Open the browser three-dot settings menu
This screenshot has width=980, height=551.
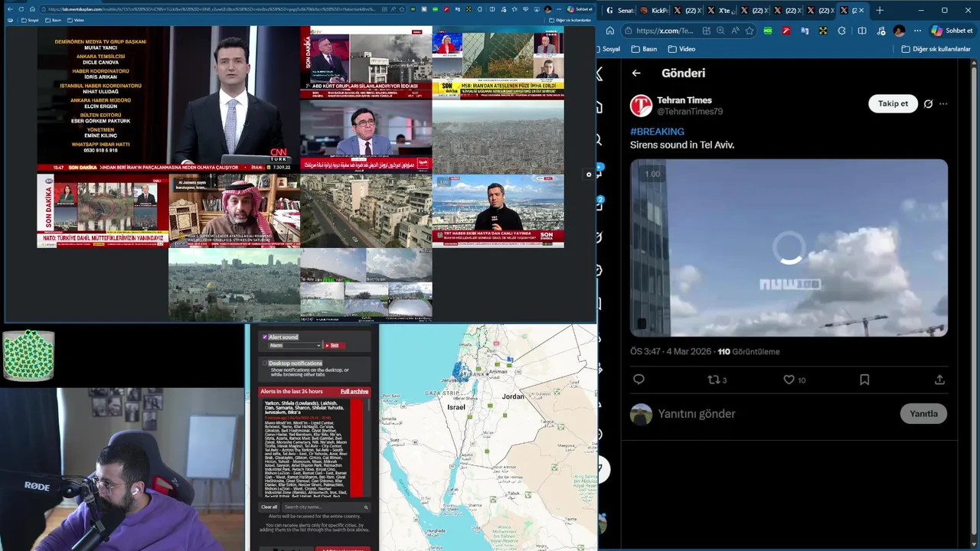(917, 31)
